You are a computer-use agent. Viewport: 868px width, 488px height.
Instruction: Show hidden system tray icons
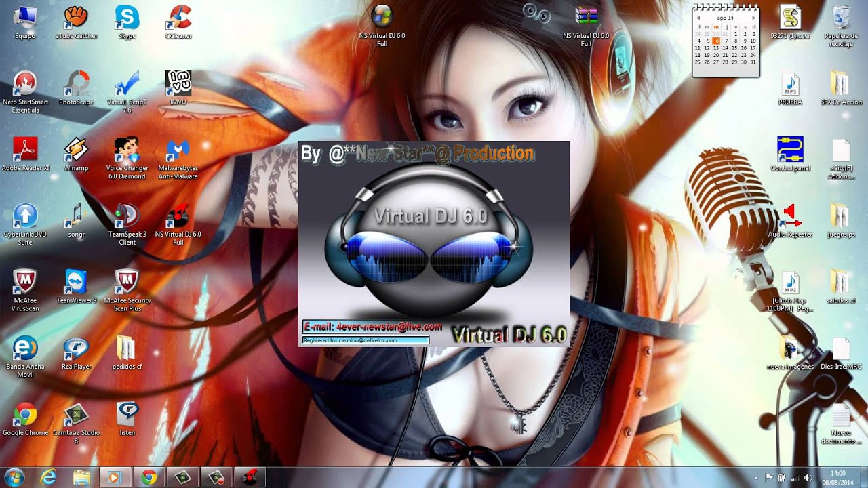pos(756,477)
